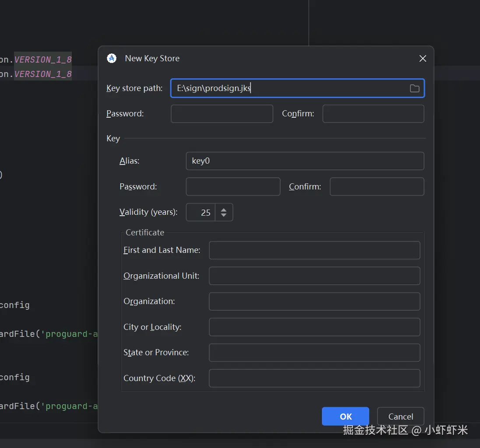Click the 'City or Locality:' label
The image size is (480, 448).
tap(152, 327)
